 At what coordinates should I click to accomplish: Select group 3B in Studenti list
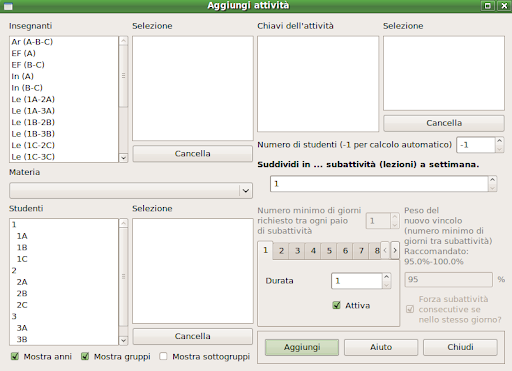tap(64, 339)
